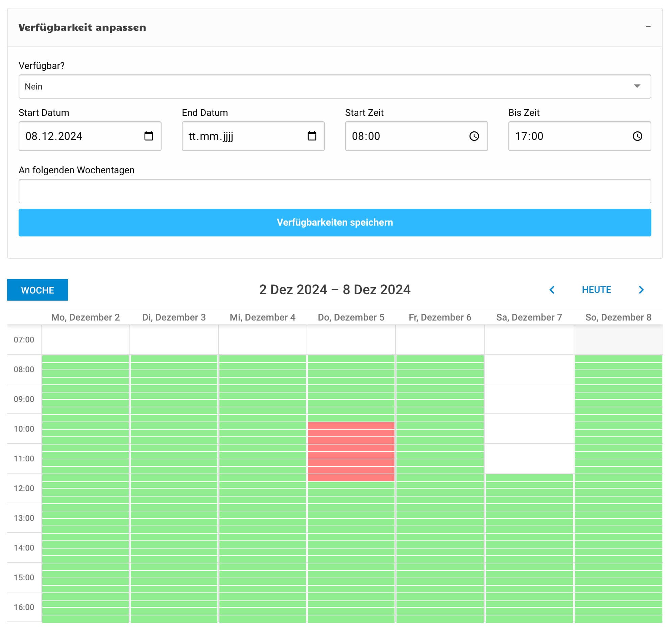Jump to today with HEUTE
Viewport: 672px width, 635px height.
tap(596, 290)
